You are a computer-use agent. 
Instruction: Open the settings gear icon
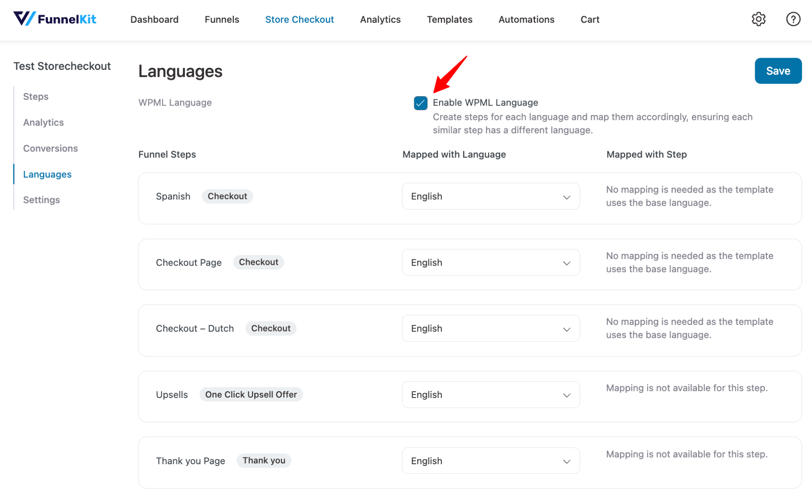[758, 19]
